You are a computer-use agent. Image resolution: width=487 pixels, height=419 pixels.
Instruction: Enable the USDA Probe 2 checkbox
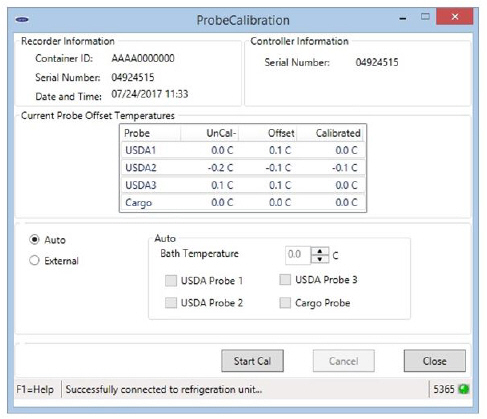[x=171, y=303]
